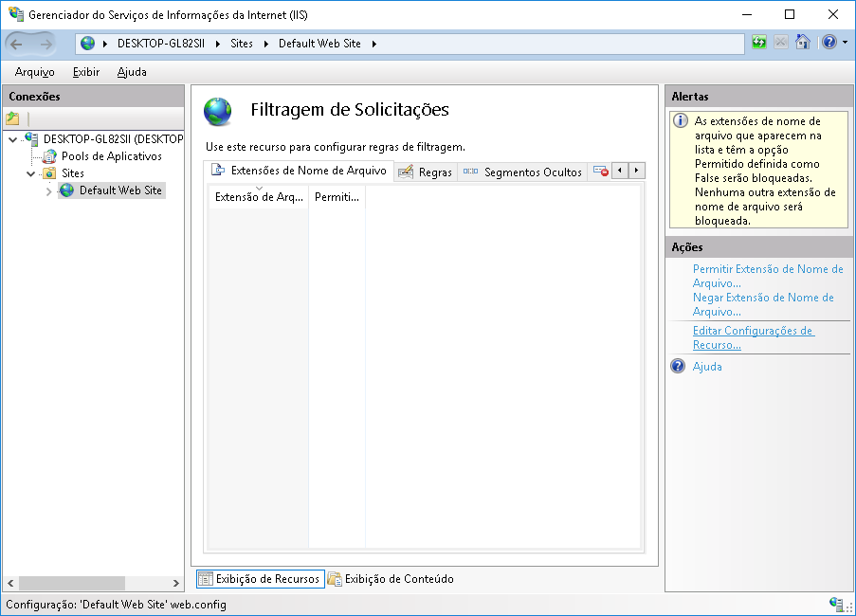This screenshot has width=856, height=616.
Task: Open Editar Configurações de Recurso link
Action: tap(754, 337)
